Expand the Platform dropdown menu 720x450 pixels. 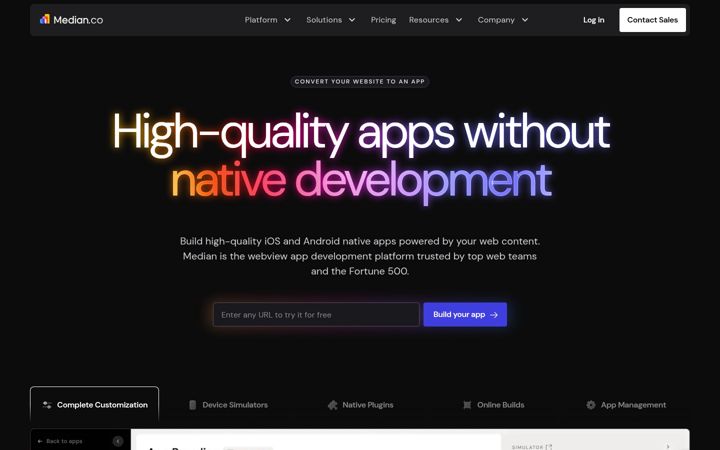click(268, 20)
